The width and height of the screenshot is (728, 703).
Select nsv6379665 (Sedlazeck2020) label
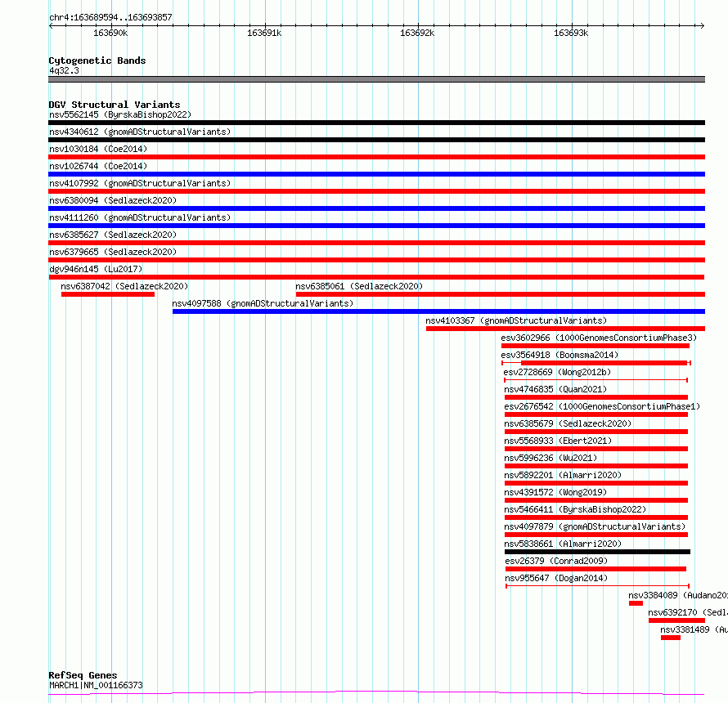coord(113,252)
